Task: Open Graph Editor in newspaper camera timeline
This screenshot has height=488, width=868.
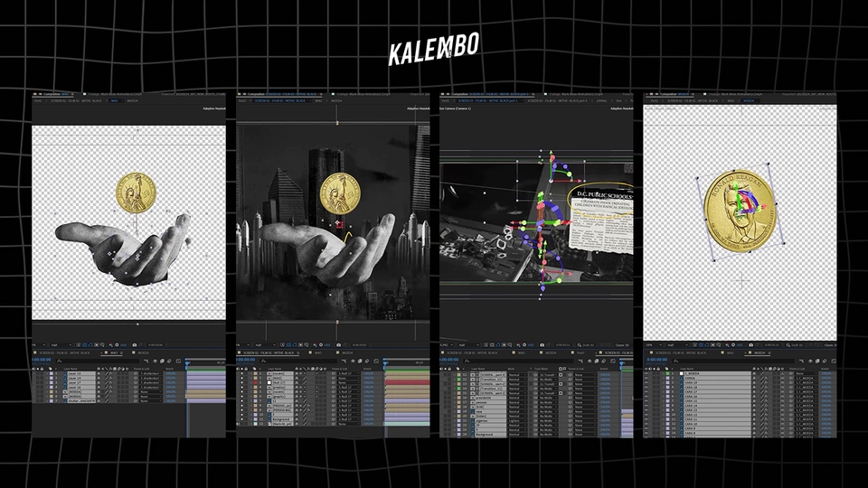Action: click(613, 361)
